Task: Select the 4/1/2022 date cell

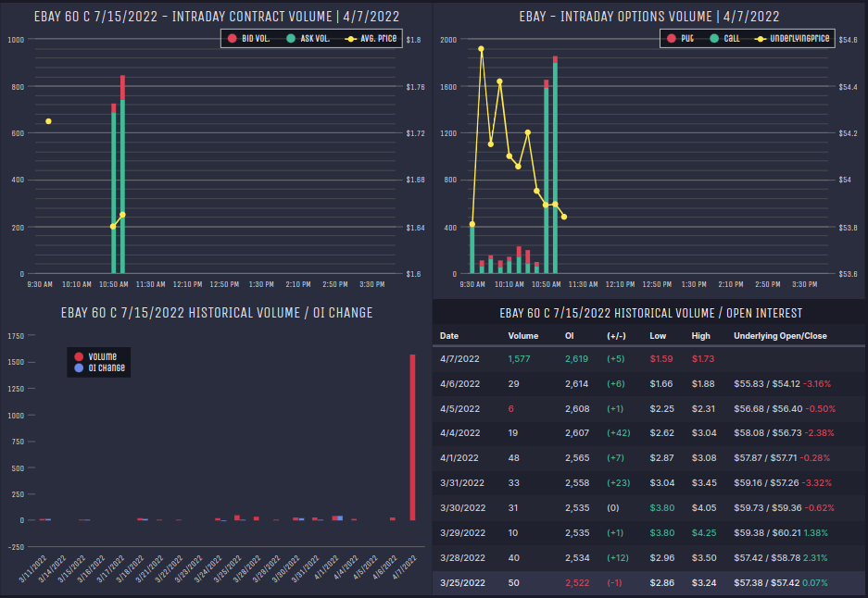Action: (x=459, y=457)
